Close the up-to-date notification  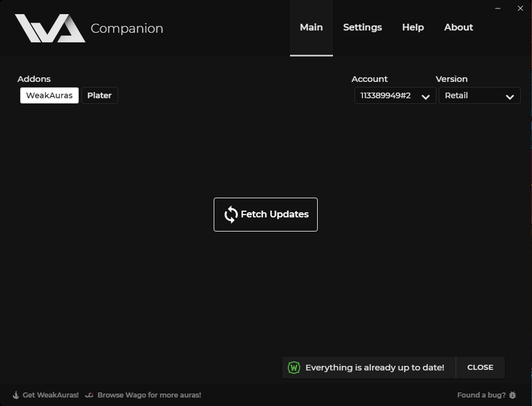pos(480,367)
